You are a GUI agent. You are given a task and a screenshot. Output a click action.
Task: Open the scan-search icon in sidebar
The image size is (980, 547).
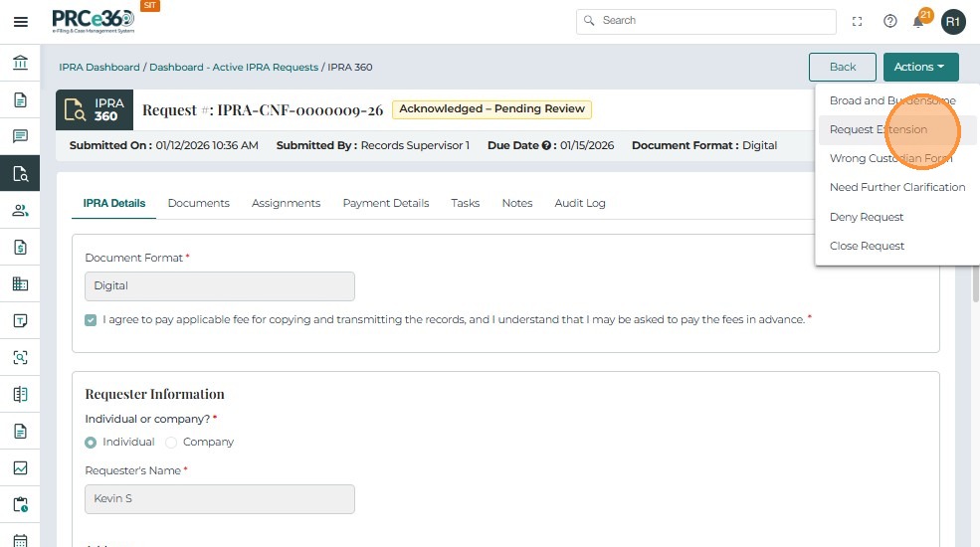20,358
